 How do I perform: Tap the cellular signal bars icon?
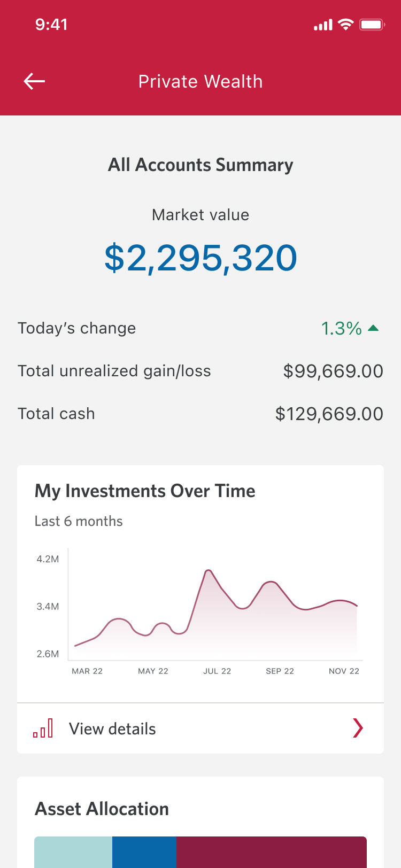(x=323, y=25)
